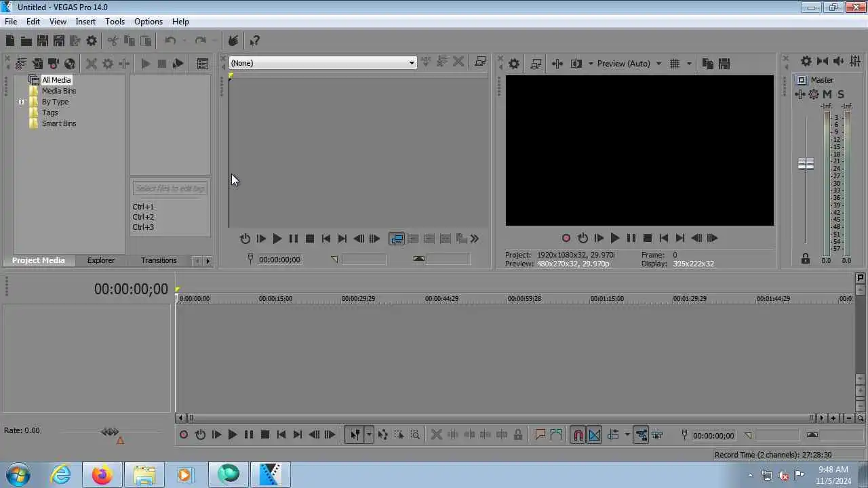The width and height of the screenshot is (868, 488).
Task: Click Copy Snapshot to Clipboard icon
Action: (x=707, y=64)
